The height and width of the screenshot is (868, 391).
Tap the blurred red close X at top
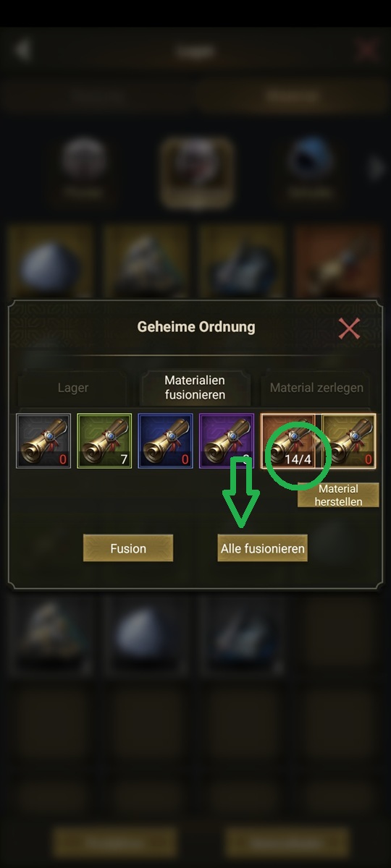pos(367,50)
